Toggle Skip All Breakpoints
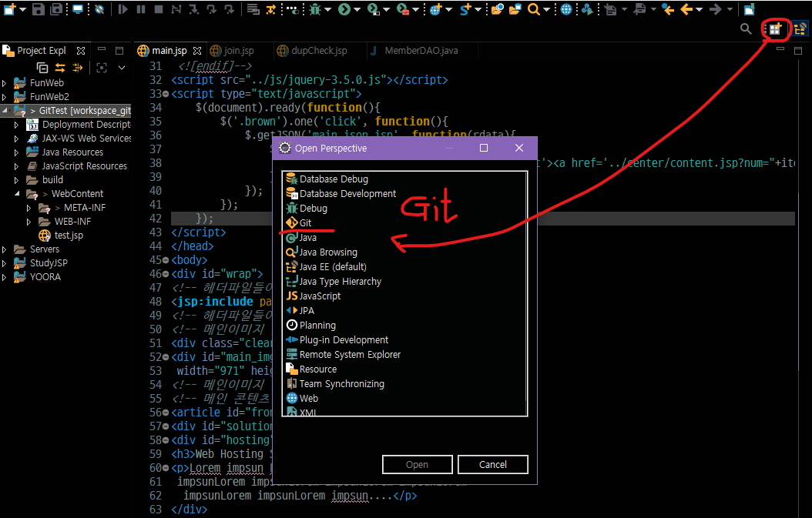Image resolution: width=812 pixels, height=518 pixels. point(99,8)
